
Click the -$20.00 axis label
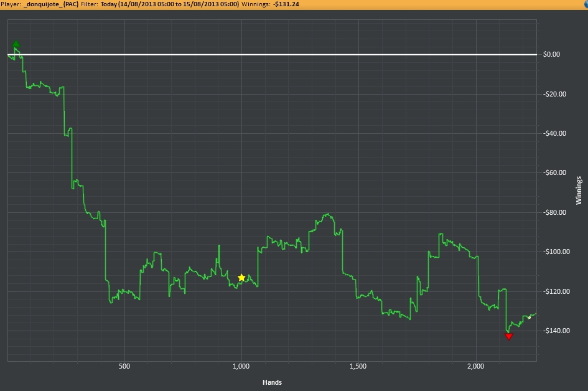(554, 94)
